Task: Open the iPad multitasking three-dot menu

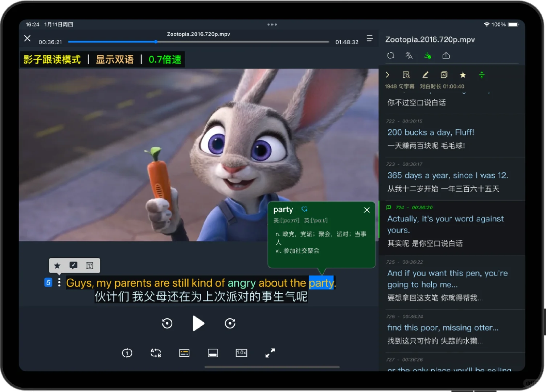Action: (272, 24)
